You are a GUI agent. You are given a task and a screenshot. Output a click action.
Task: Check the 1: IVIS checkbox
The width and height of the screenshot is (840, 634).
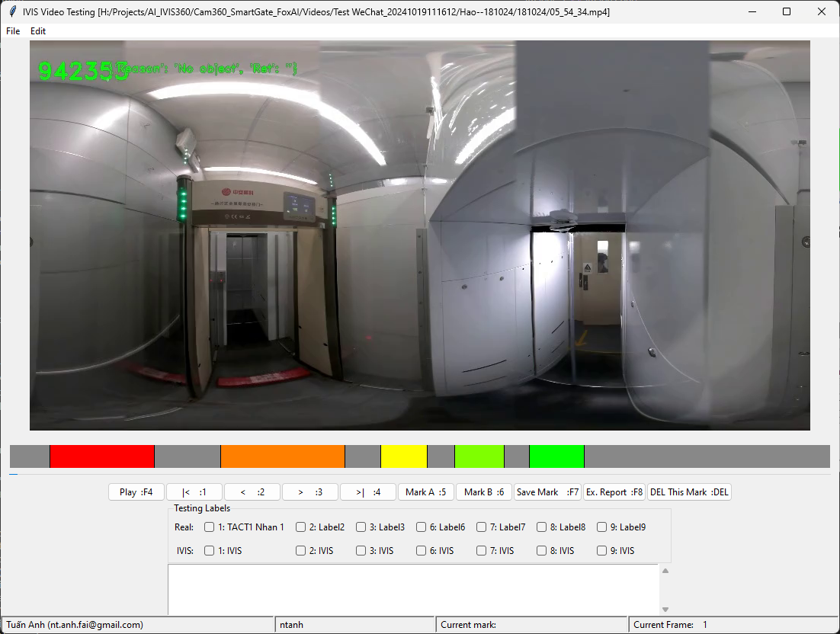tap(210, 551)
